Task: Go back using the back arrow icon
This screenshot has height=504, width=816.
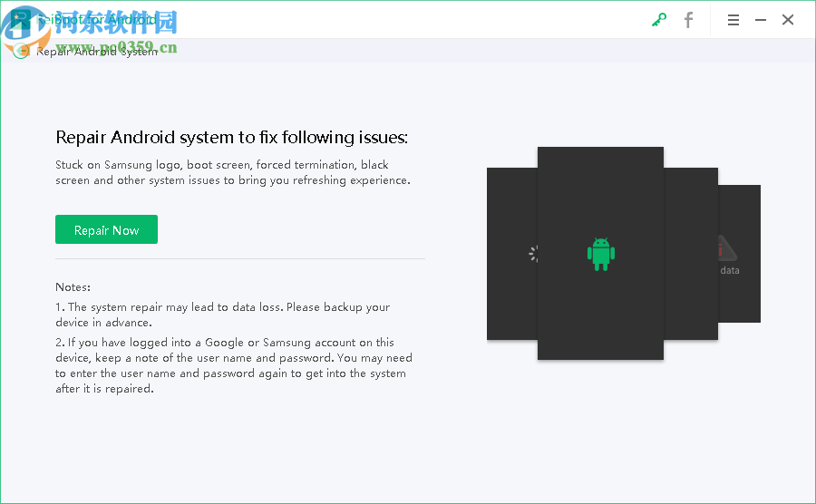Action: point(21,51)
